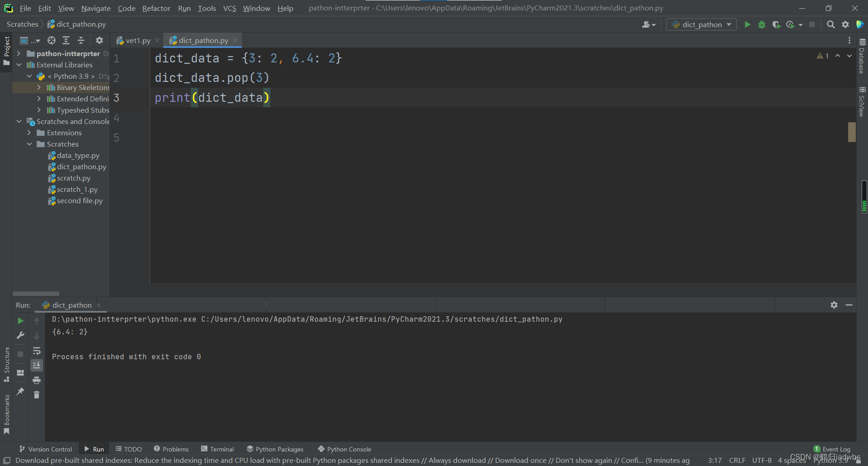Collapse the Scratches folder
Screen dimensions: 868x466
tap(29, 144)
